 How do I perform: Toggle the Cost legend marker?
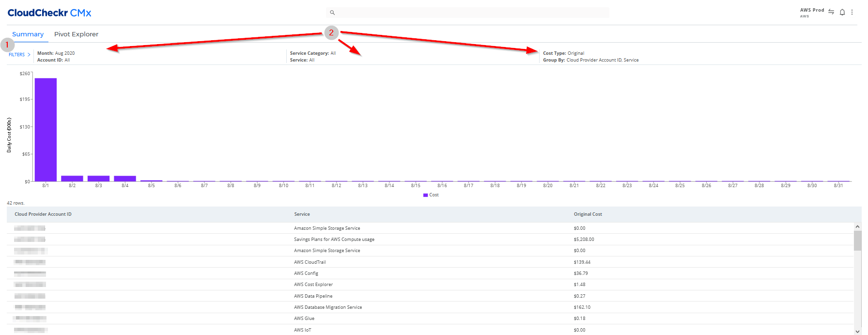pos(425,195)
